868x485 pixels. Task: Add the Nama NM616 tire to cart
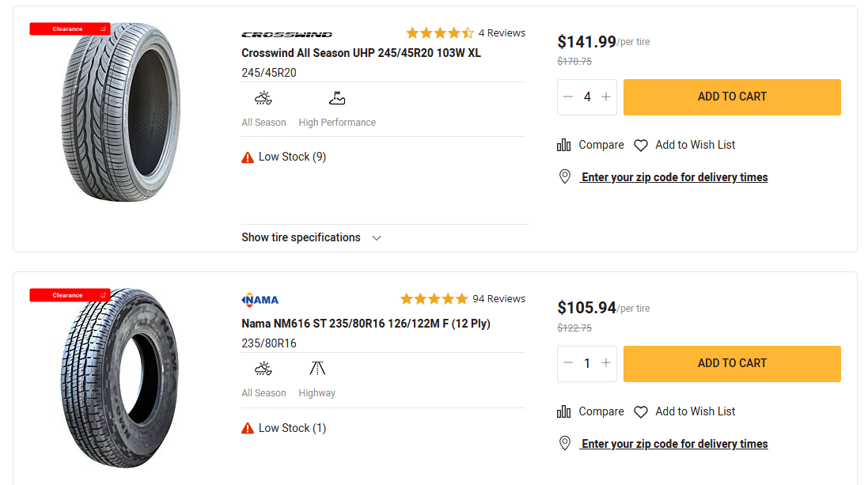tap(732, 363)
